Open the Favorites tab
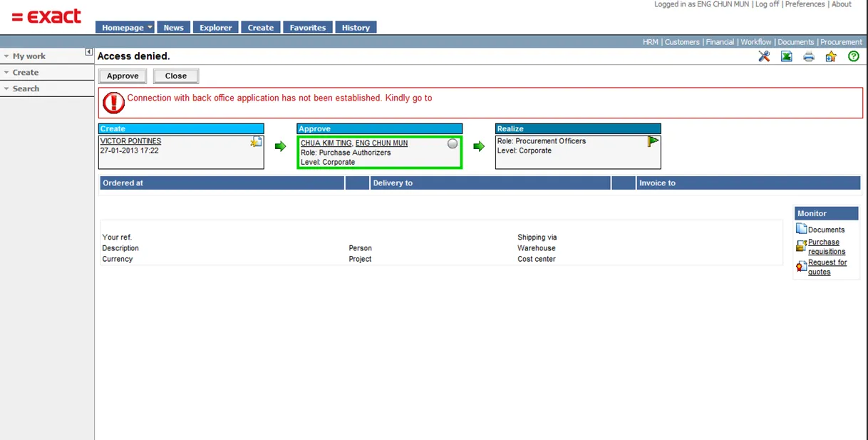 [308, 28]
